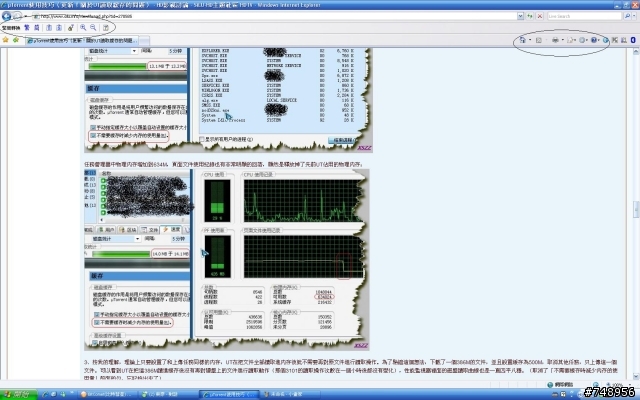Open the converter toolbar options tool icon
640x400 pixels.
pyautogui.click(x=71, y=28)
